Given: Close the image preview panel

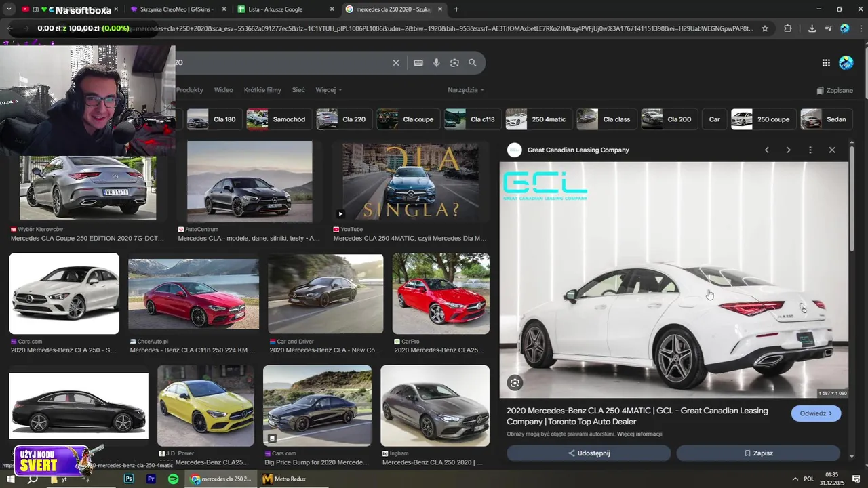Looking at the screenshot, I should pos(832,150).
